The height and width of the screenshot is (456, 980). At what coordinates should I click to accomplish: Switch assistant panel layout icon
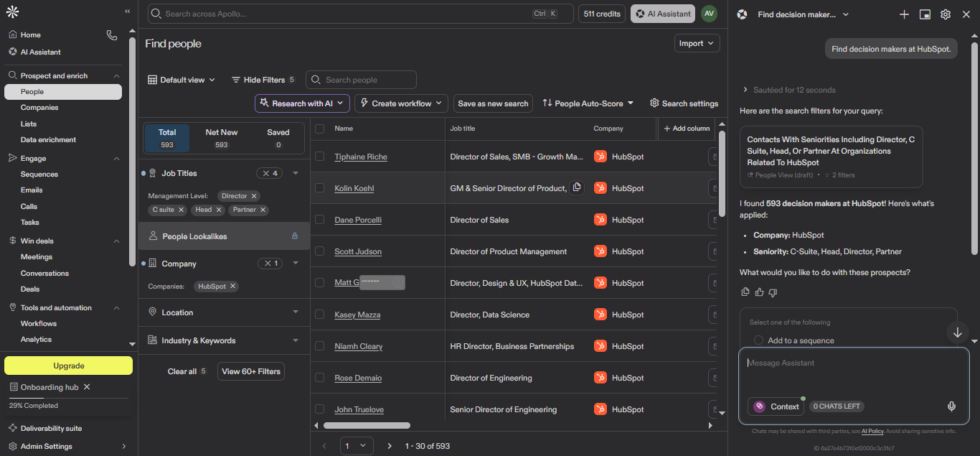coord(925,14)
